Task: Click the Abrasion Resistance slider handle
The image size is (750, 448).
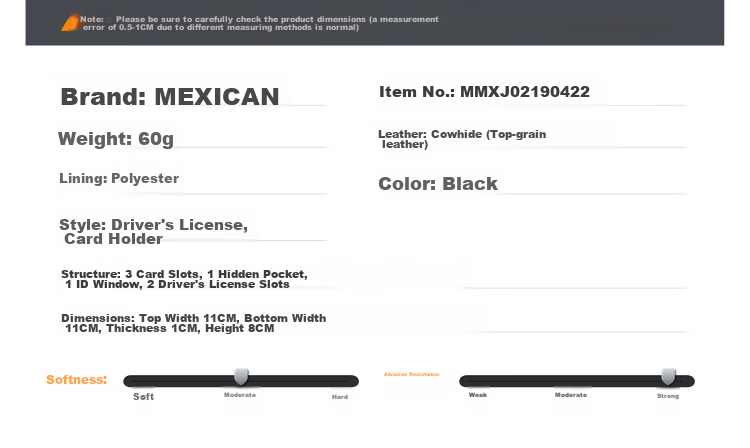Action: [668, 377]
